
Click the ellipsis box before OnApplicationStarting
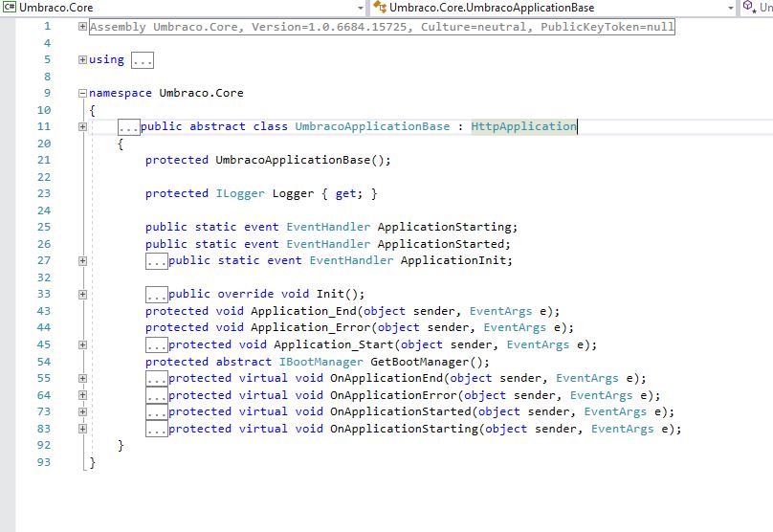(157, 429)
